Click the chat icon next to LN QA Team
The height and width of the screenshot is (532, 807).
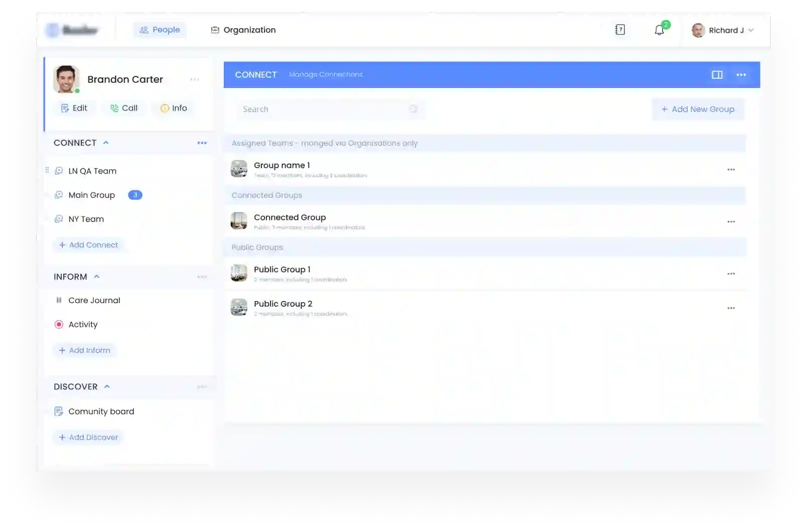point(59,171)
